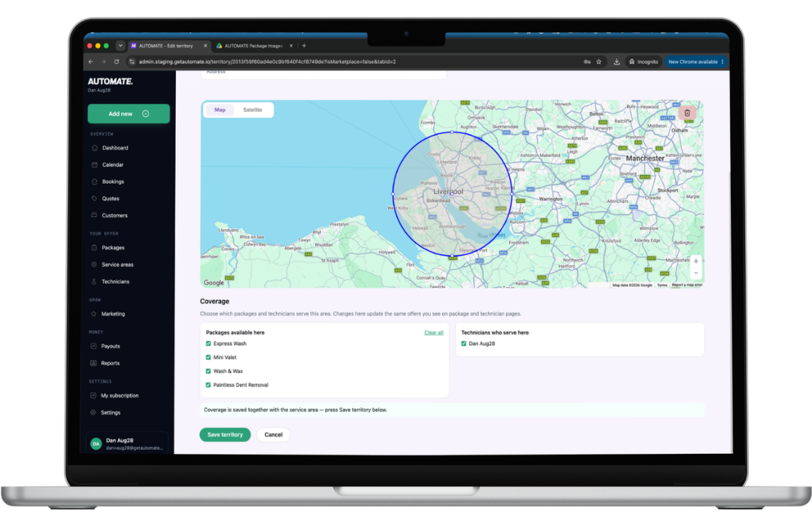Uncheck the Mini Valet package
The image size is (812, 526).
(208, 357)
